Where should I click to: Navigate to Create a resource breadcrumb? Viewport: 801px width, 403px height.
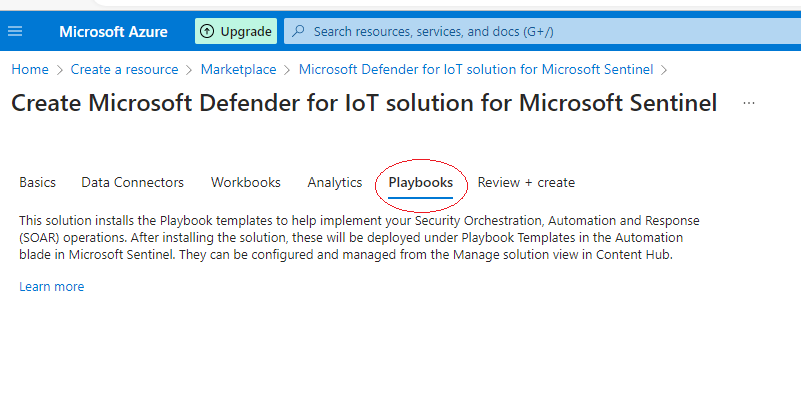pos(124,69)
